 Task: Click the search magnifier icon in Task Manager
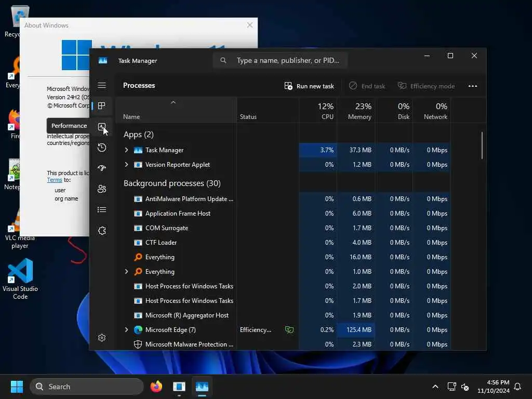coord(223,60)
